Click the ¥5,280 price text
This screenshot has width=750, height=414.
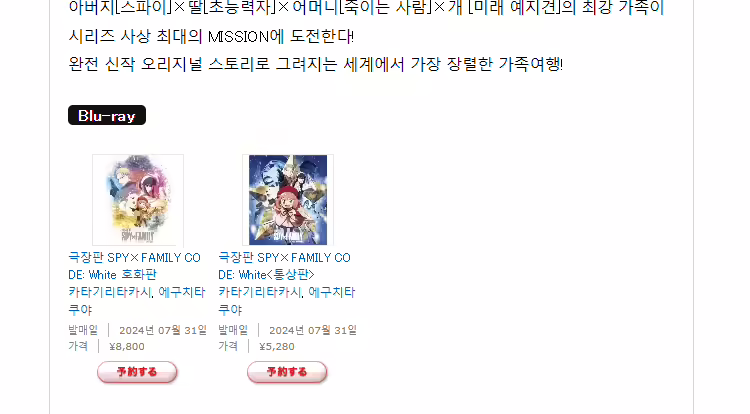277,347
